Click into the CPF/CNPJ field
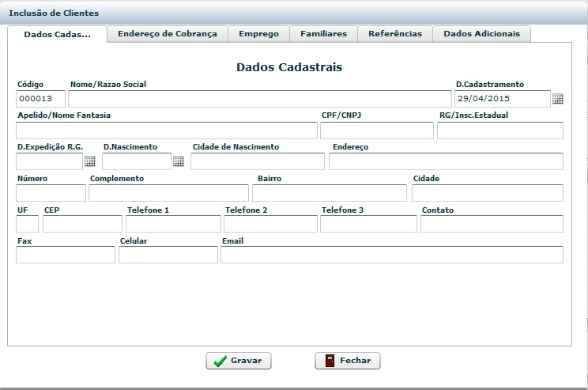 (376, 131)
